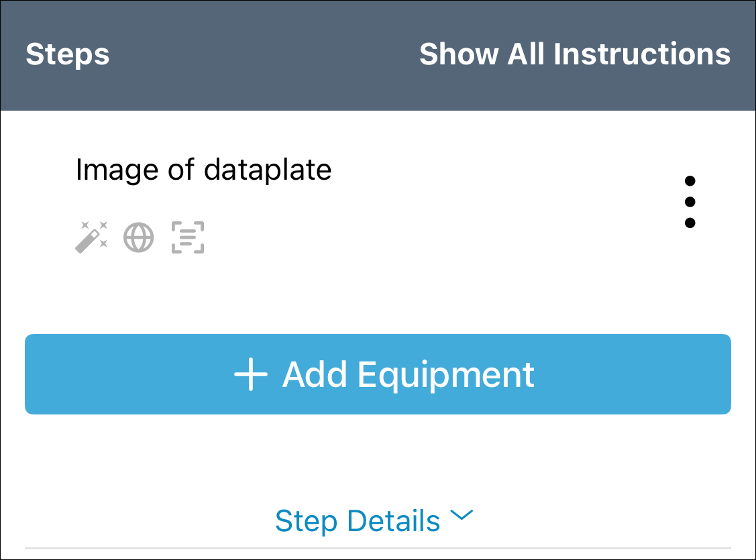Screen dimensions: 756x560
Task: Click Show All Instructions in the header
Action: [x=575, y=54]
